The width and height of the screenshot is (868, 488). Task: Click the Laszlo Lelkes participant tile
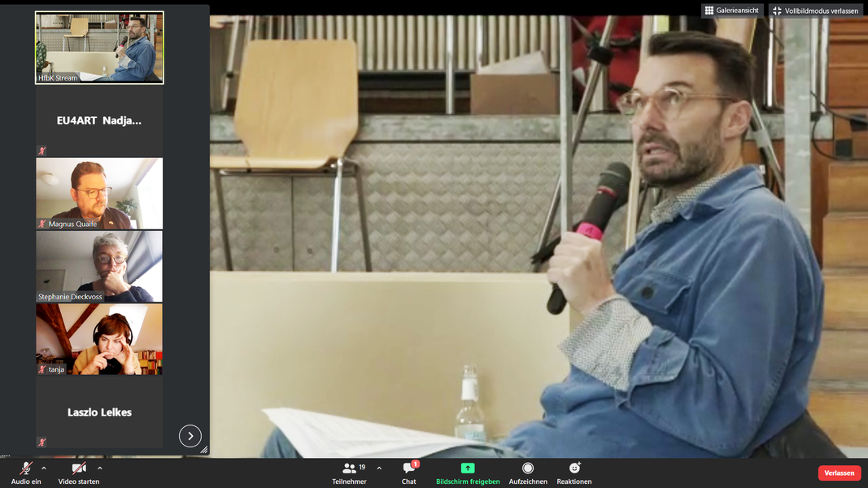point(99,412)
